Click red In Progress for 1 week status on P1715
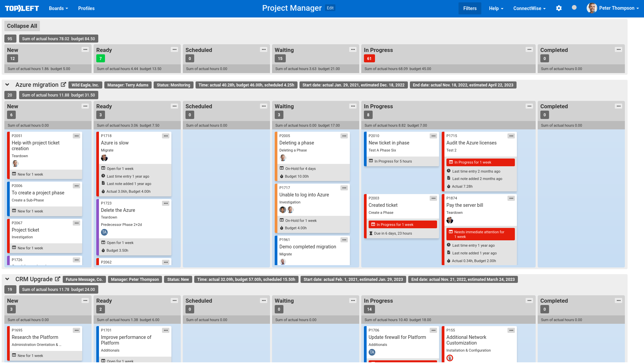 pyautogui.click(x=480, y=162)
